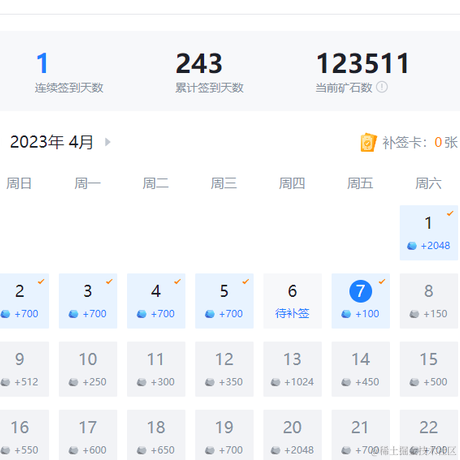460x460 pixels.
Task: Select day 15 cell with +500
Action: [429, 369]
